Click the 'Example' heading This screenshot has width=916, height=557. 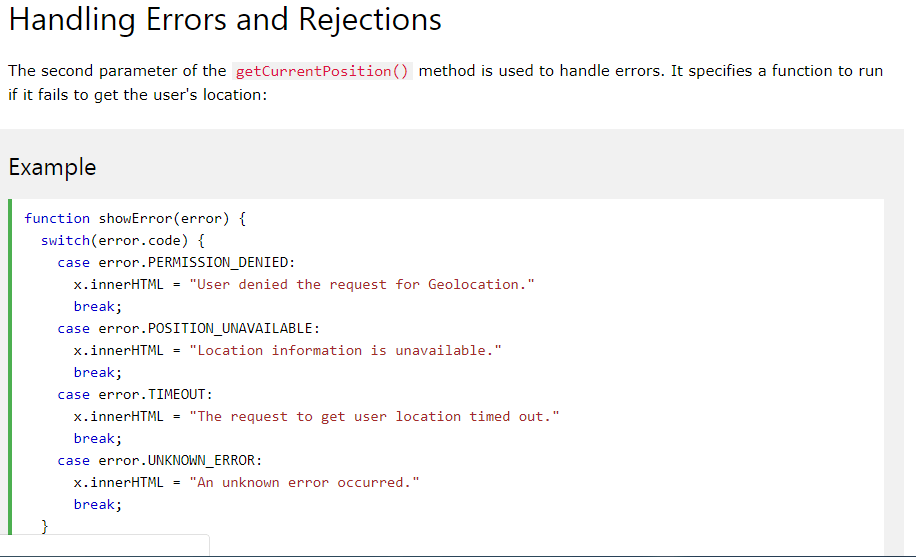52,168
